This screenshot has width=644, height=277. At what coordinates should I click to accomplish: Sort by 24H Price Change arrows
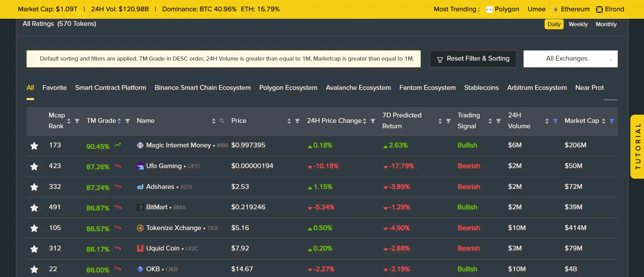[365, 121]
